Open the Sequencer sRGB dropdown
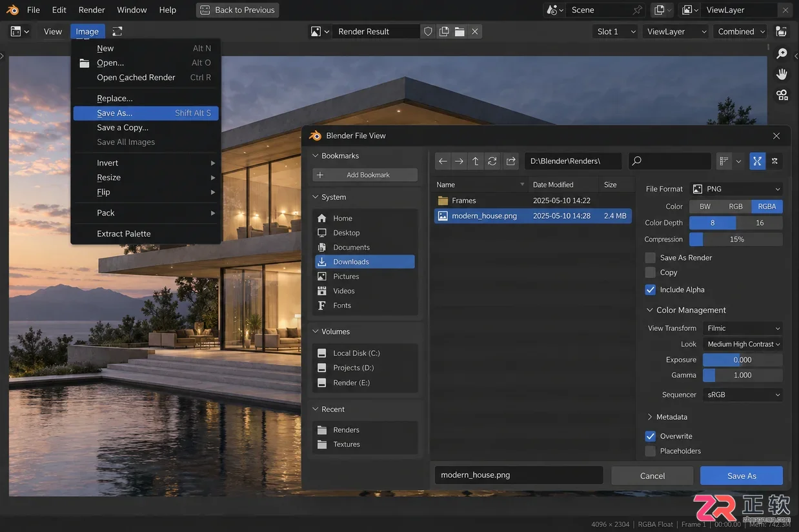This screenshot has width=799, height=532. (x=743, y=395)
